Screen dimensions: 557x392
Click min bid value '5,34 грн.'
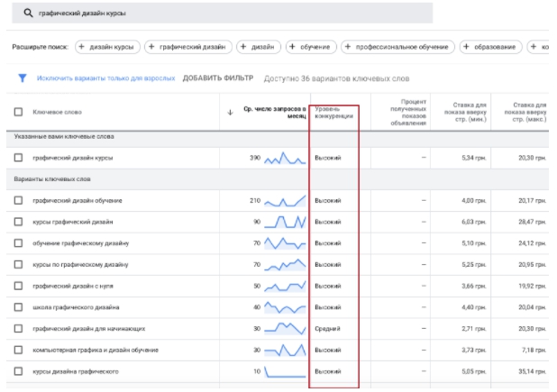click(x=474, y=158)
